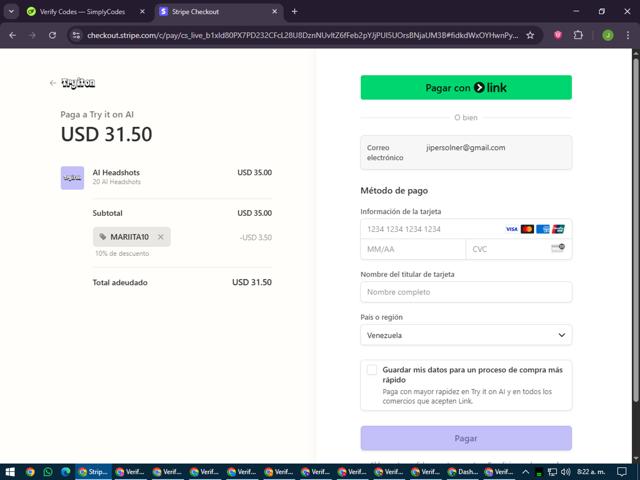Click the 10% de descuento text

122,253
